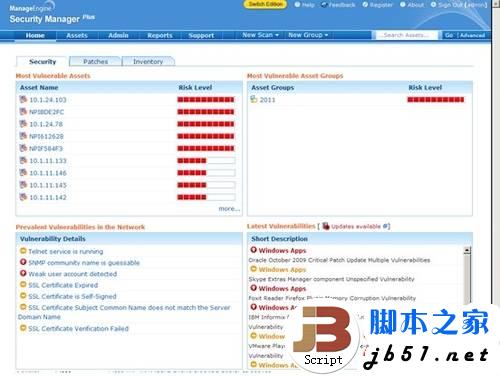Click red icon of first Windows Apps entry
Viewport: 500px width, 376px height.
click(x=254, y=250)
